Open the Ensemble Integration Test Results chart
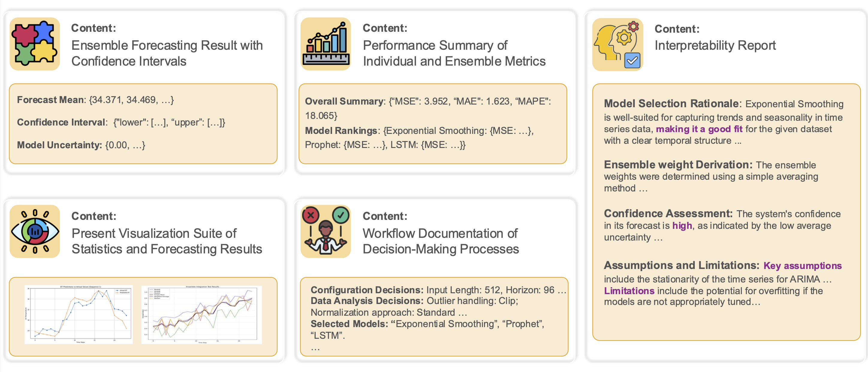The height and width of the screenshot is (372, 868). coord(201,314)
